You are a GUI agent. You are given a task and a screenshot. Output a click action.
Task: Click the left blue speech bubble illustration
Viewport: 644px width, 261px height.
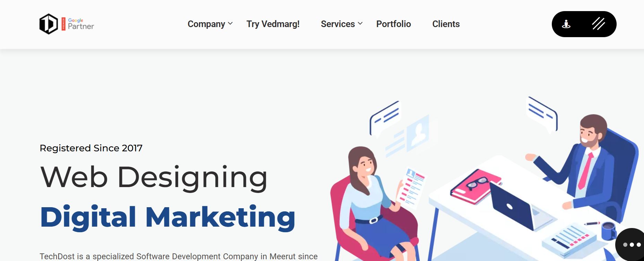[x=385, y=119]
